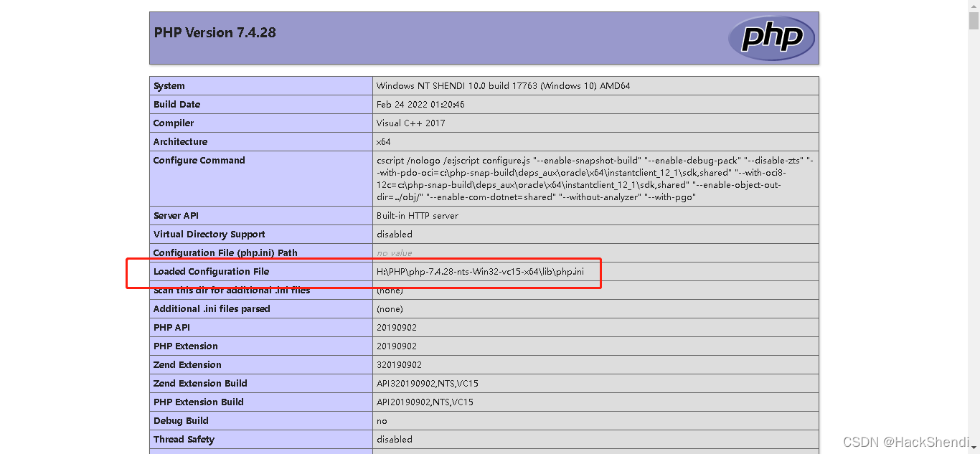Screen dimensions: 980x454
Task: Click the Architecture x64 value
Action: [382, 141]
